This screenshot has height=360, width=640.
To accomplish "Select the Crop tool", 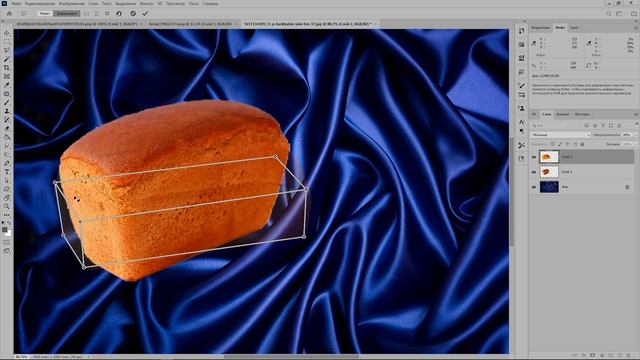I will (x=7, y=68).
